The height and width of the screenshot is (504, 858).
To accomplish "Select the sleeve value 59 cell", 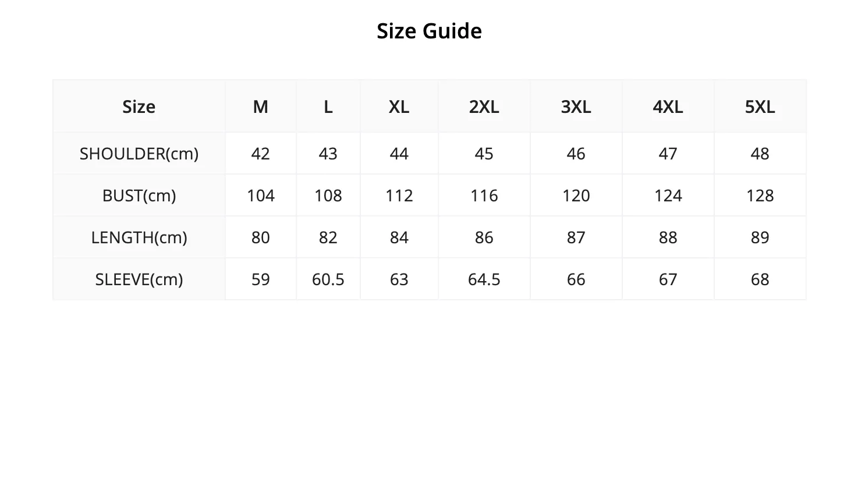I will pyautogui.click(x=261, y=279).
